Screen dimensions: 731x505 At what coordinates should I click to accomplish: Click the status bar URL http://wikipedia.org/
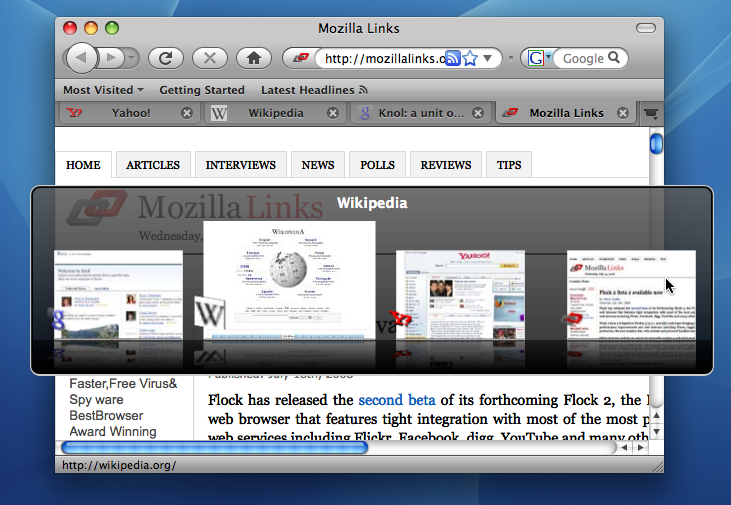pyautogui.click(x=119, y=465)
